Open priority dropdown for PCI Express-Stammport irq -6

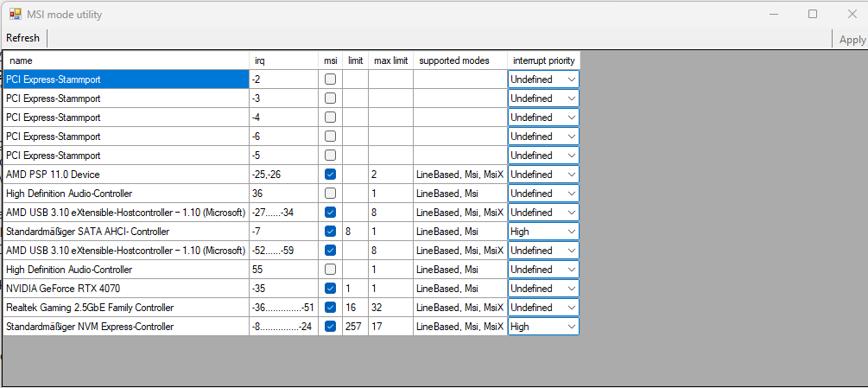[x=543, y=137]
